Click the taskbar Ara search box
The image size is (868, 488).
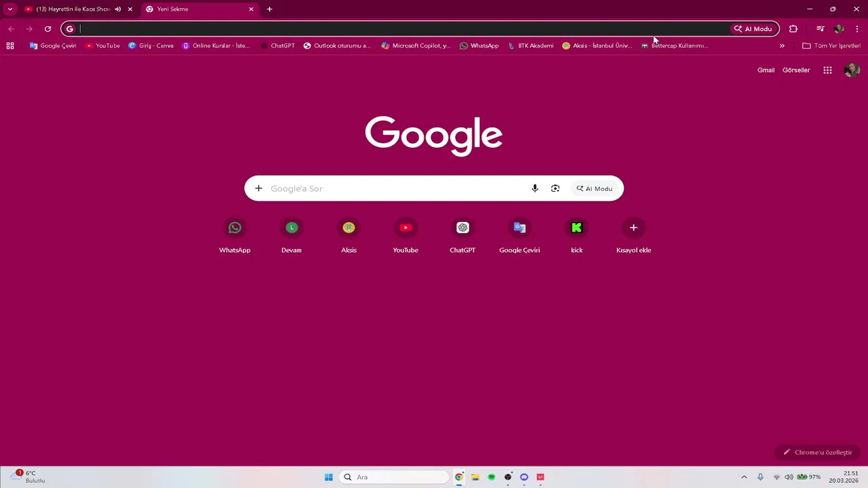pos(394,477)
